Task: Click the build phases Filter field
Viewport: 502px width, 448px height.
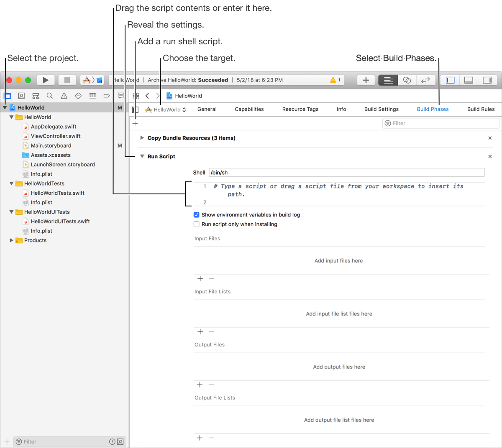Action: tap(441, 123)
